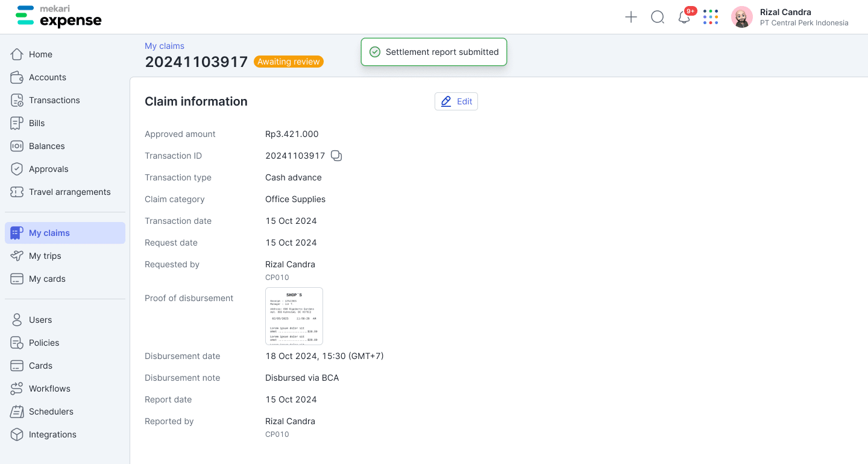The height and width of the screenshot is (464, 868).
Task: Open Accounts from the sidebar
Action: pyautogui.click(x=47, y=77)
